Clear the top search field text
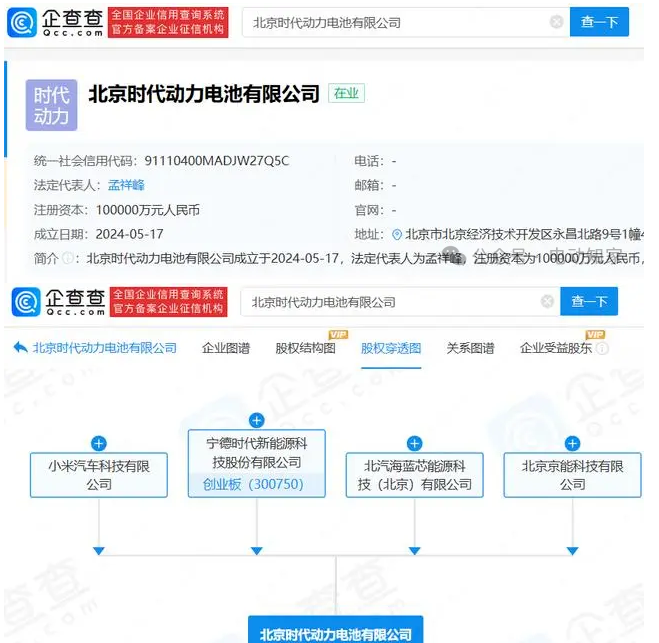Screen dimensions: 659x643 pyautogui.click(x=556, y=22)
